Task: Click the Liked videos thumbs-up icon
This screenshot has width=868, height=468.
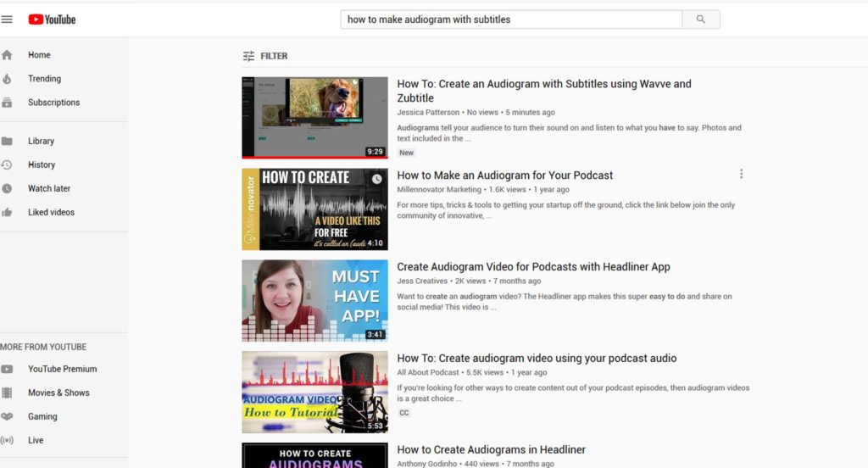Action: click(x=7, y=212)
